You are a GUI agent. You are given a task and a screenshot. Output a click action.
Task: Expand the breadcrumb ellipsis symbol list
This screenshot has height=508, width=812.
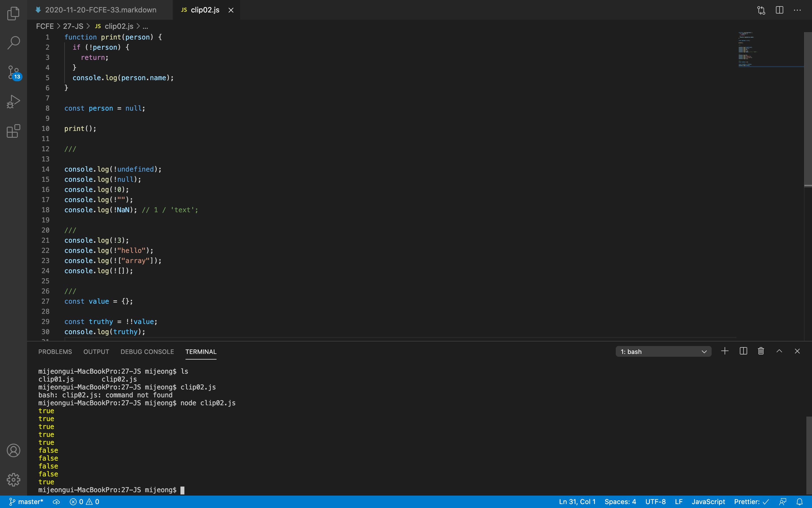tap(145, 26)
